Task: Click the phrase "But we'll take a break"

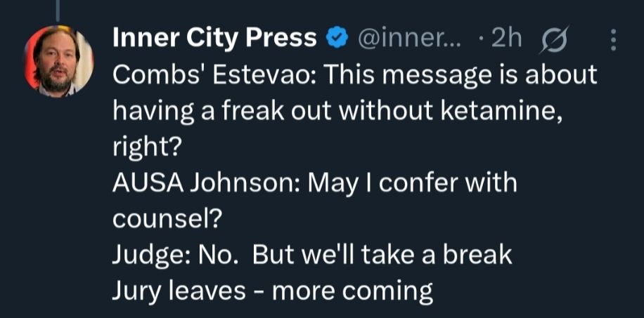Action: click(382, 254)
